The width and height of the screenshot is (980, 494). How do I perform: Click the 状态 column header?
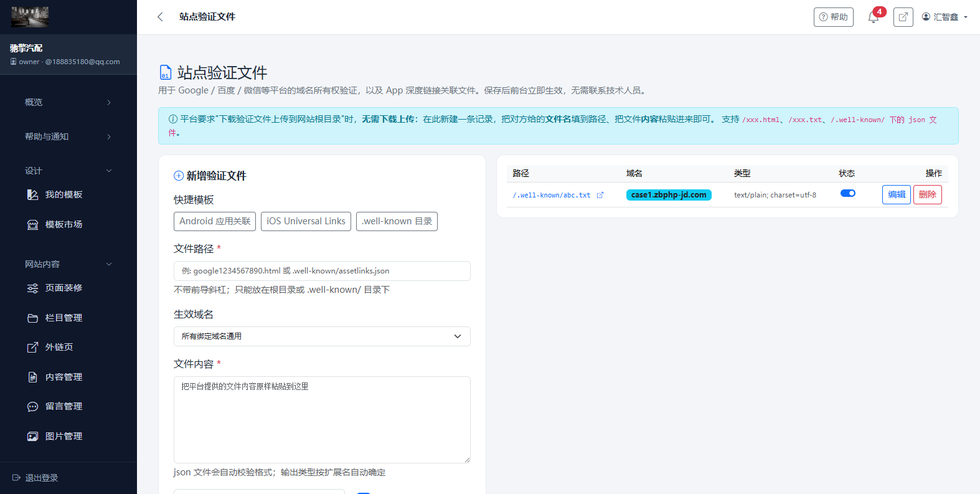coord(847,173)
